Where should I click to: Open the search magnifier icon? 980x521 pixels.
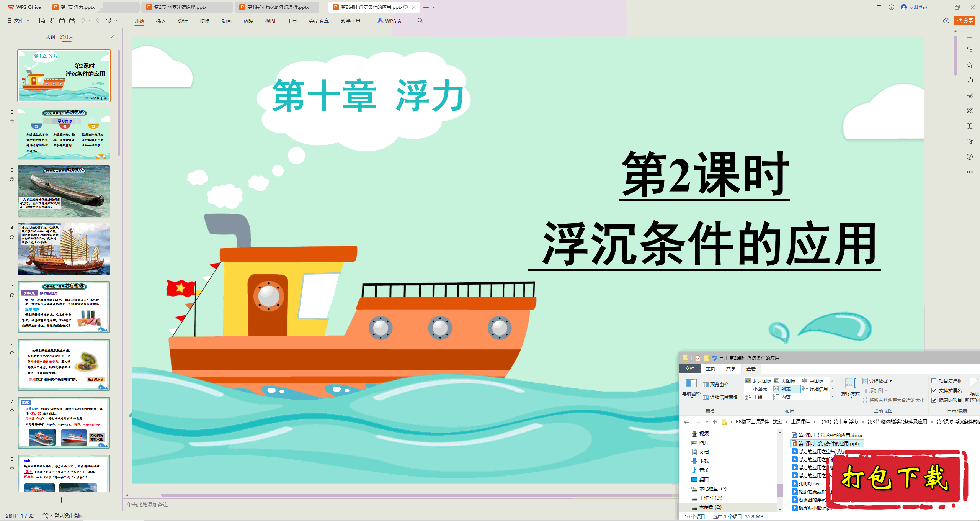(x=420, y=21)
